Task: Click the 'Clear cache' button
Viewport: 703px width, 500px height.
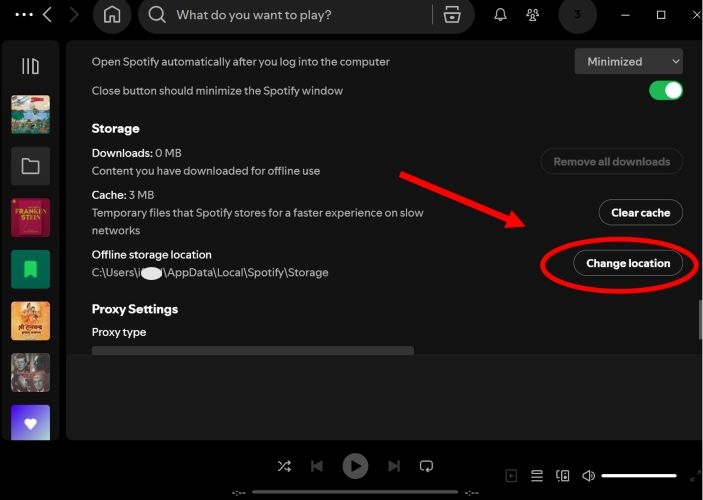Action: tap(641, 213)
